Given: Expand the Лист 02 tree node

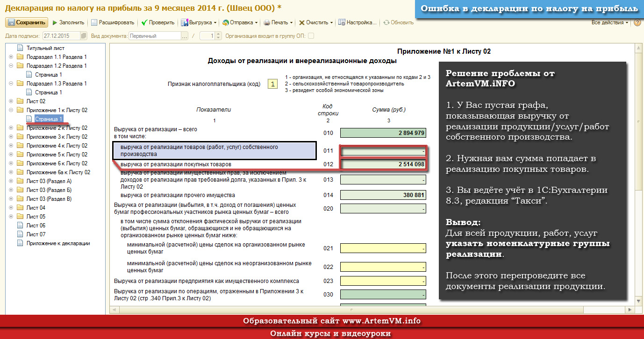Looking at the screenshot, I should point(11,101).
